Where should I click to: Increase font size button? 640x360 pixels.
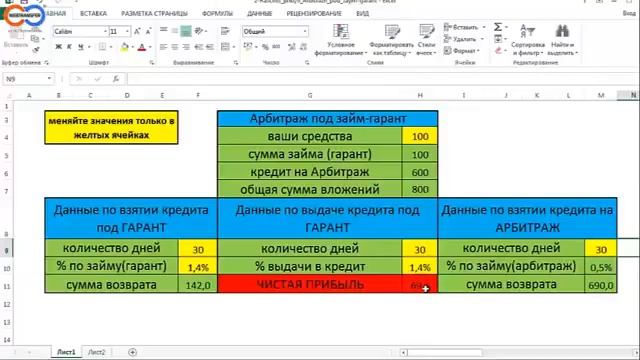[137, 31]
